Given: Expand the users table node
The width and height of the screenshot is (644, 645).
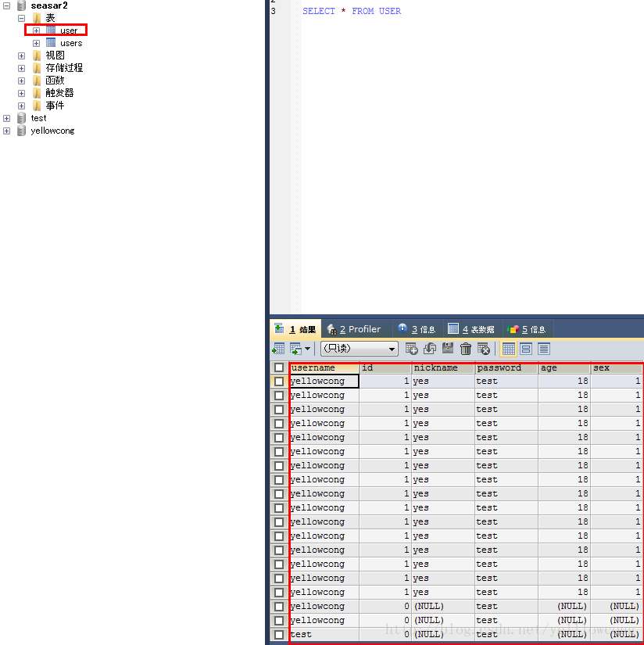Looking at the screenshot, I should (x=36, y=43).
